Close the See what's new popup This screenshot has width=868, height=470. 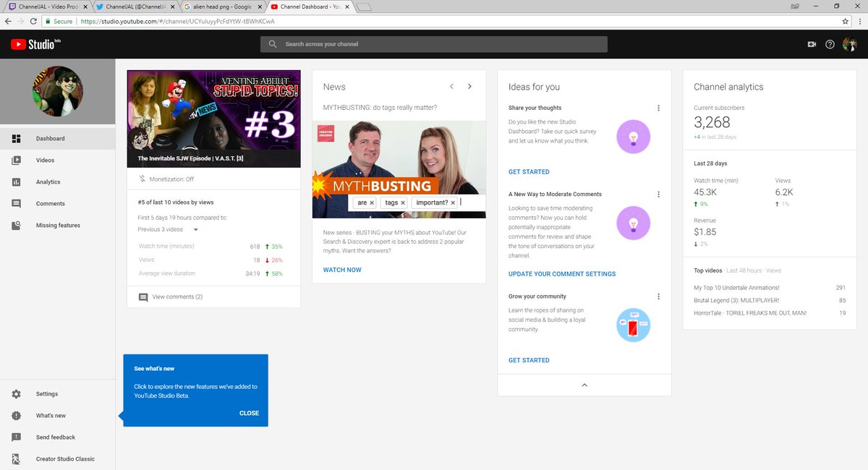249,414
